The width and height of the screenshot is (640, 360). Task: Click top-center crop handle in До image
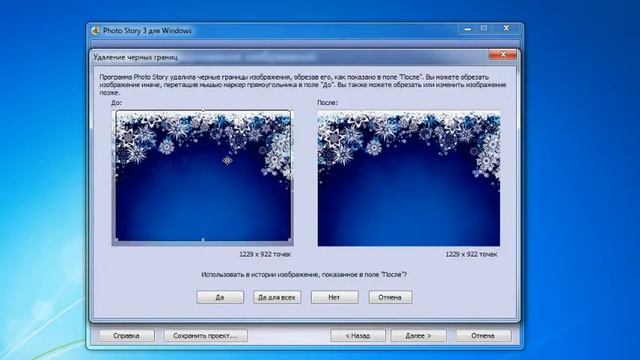(203, 111)
